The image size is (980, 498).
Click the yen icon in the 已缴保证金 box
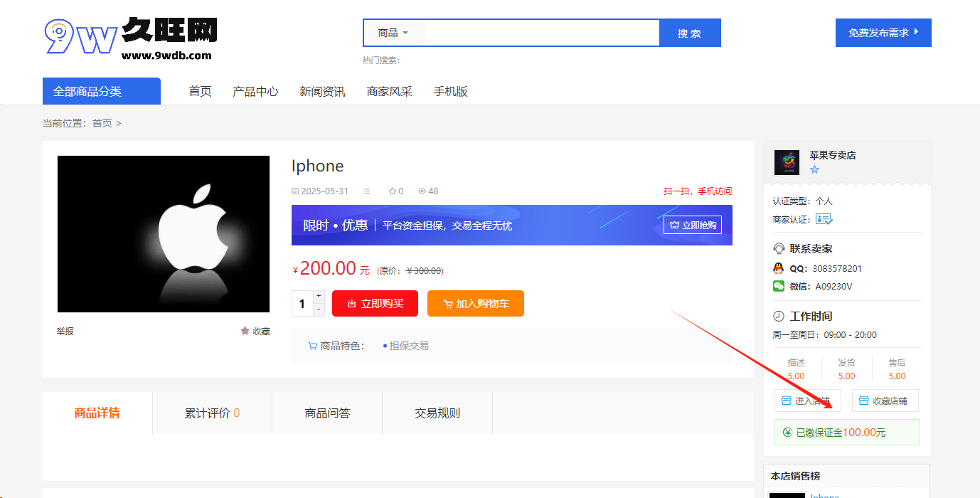click(787, 433)
